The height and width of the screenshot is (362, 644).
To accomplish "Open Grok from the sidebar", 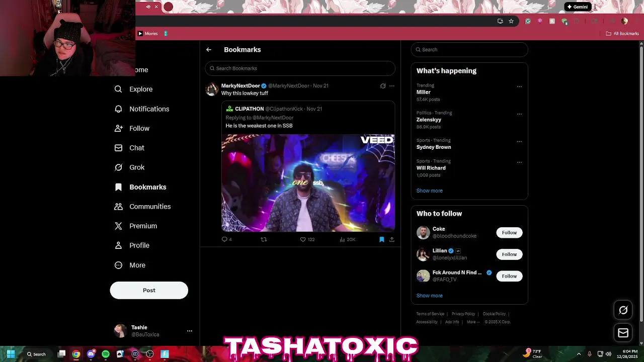I will click(130, 167).
